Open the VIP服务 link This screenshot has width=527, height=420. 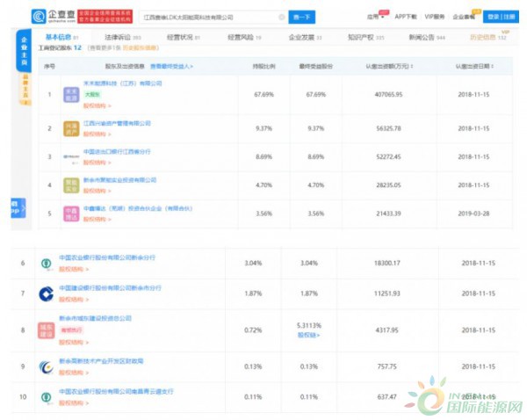(x=435, y=17)
